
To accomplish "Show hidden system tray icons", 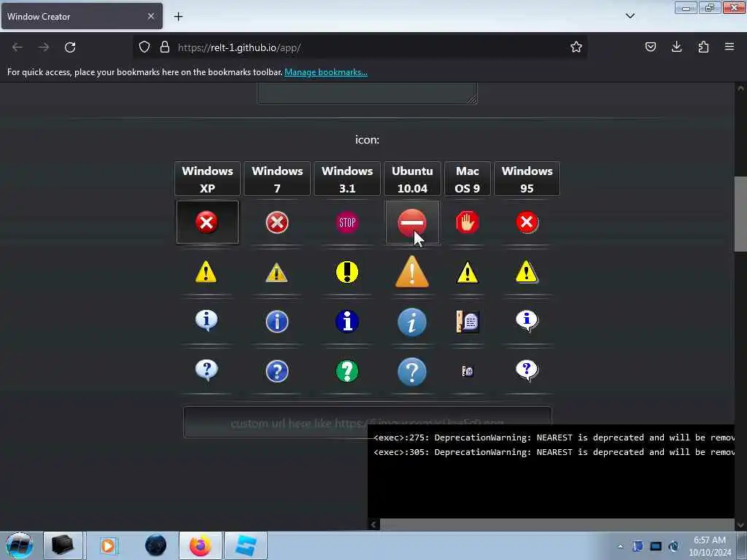I will pyautogui.click(x=620, y=547).
